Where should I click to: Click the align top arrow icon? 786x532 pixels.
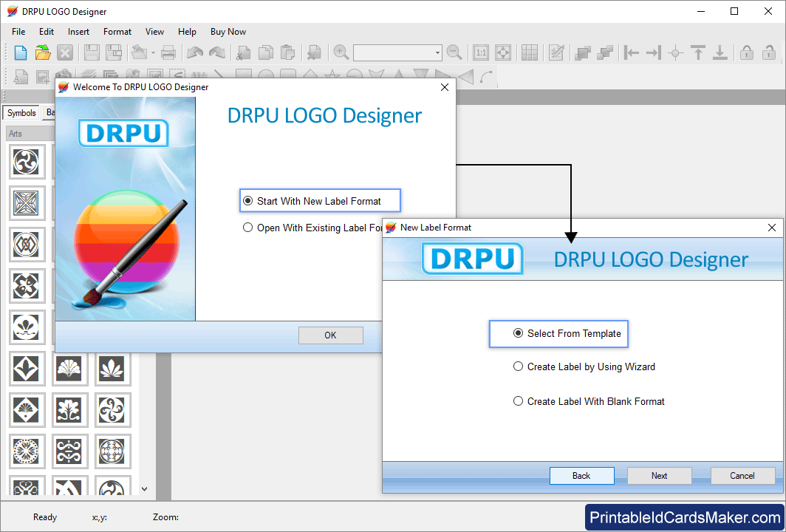coord(698,52)
